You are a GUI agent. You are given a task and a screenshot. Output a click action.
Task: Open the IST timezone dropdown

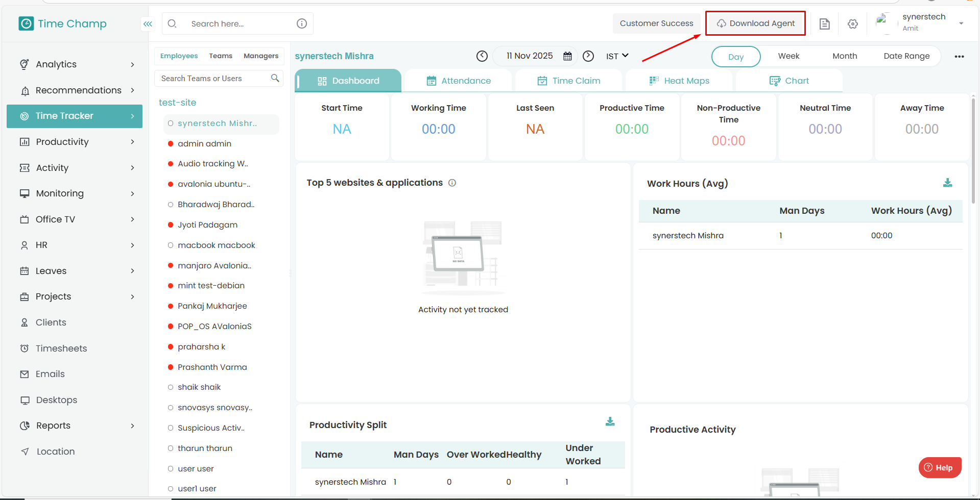617,56
